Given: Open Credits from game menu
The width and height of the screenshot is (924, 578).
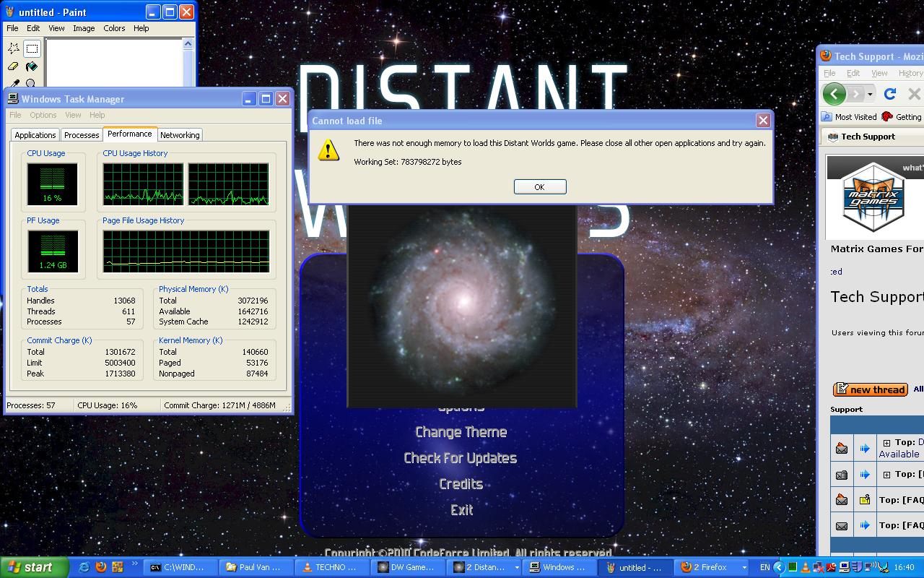Looking at the screenshot, I should [461, 484].
